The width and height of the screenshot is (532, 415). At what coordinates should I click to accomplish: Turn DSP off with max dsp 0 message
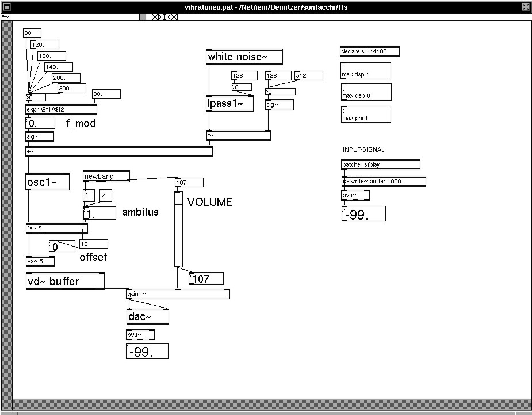point(366,92)
